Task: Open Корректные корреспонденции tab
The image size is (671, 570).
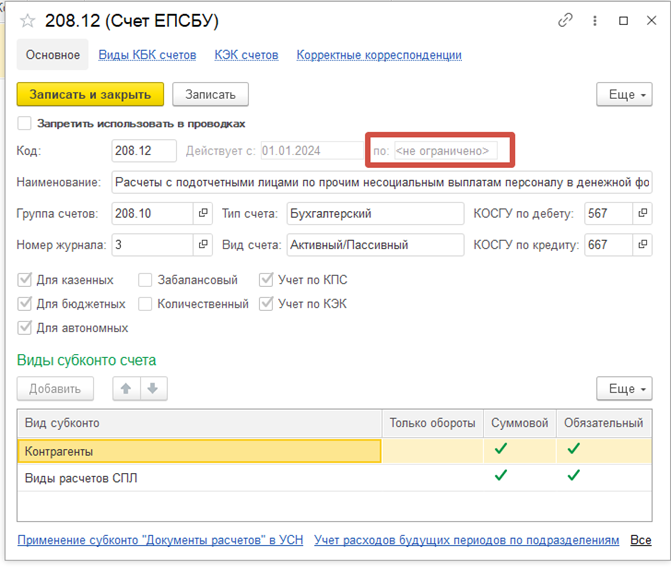Action: (x=379, y=55)
